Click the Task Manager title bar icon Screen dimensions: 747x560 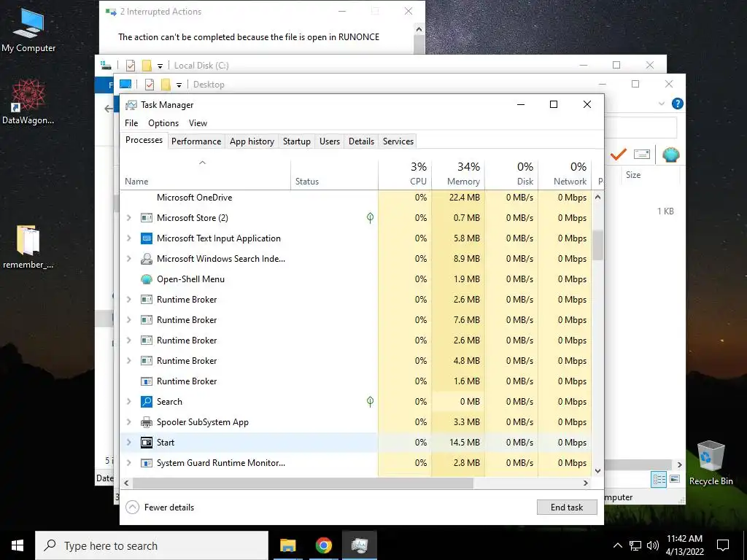[x=131, y=105]
